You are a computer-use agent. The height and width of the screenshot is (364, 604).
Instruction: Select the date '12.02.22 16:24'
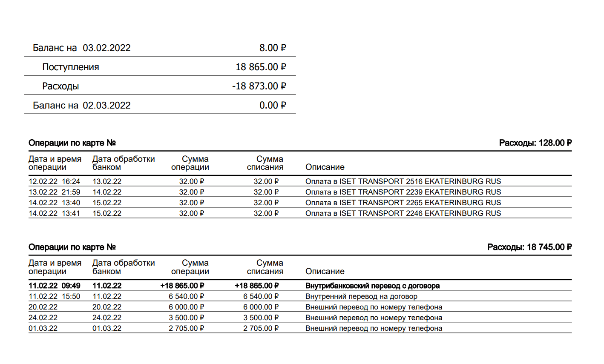click(x=54, y=181)
